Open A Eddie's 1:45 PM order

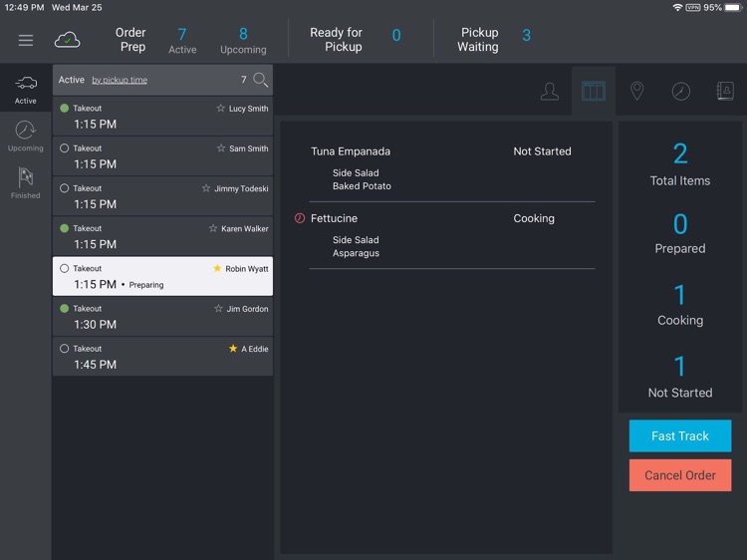(x=162, y=357)
